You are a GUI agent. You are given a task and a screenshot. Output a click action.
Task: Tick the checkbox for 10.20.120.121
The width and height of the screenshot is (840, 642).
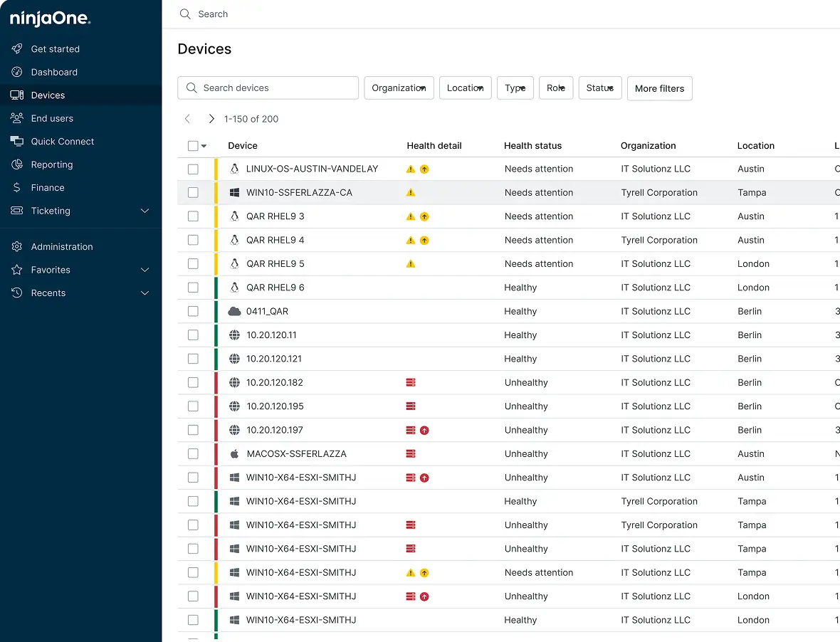(x=193, y=358)
